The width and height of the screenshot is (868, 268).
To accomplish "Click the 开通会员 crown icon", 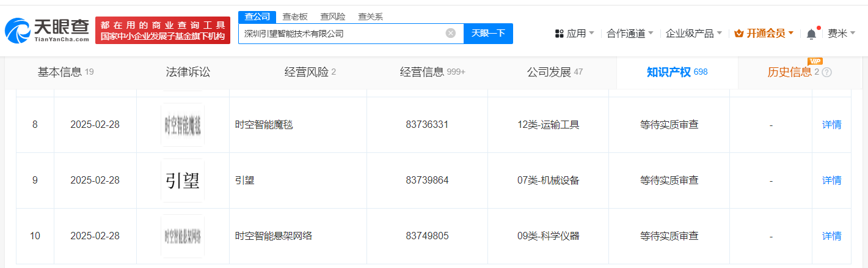I will coord(739,34).
